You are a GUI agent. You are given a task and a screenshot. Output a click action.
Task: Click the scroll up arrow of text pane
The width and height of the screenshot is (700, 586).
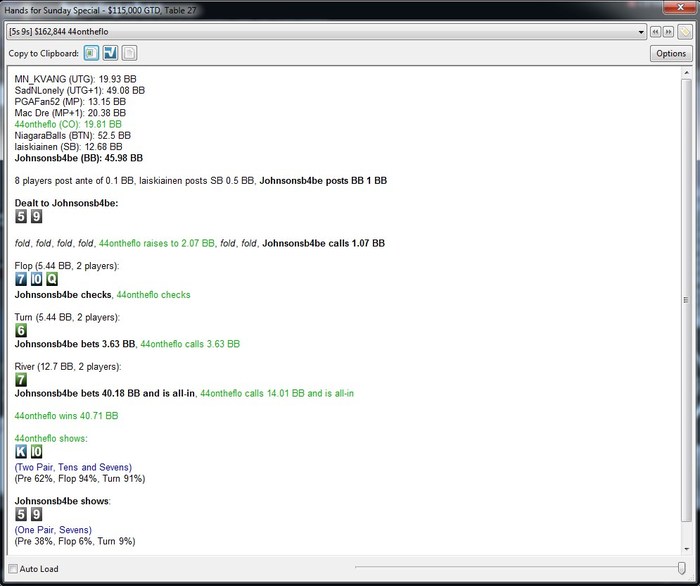click(686, 73)
